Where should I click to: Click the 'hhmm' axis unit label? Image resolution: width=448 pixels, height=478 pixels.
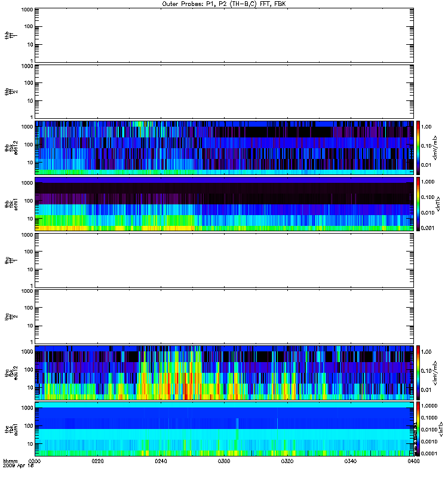click(x=10, y=461)
